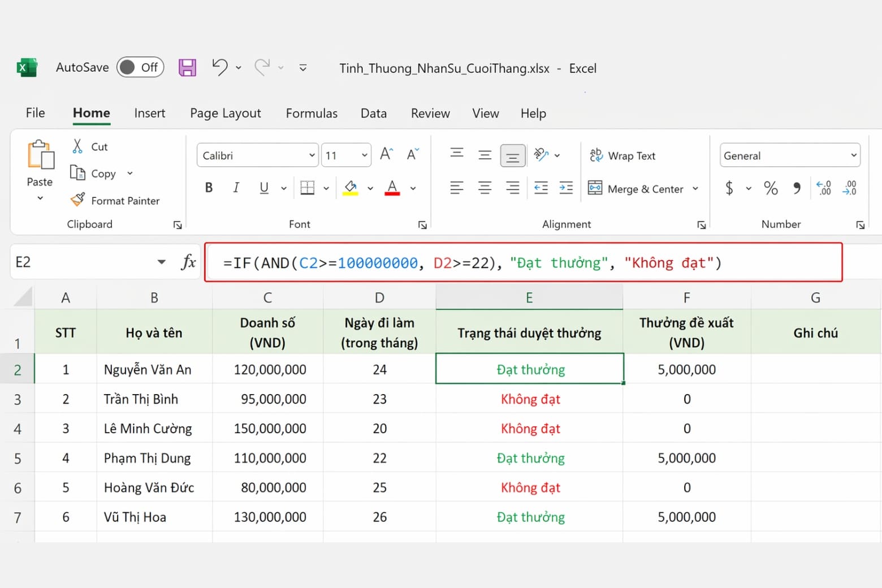Switch to the Formulas tab

(x=312, y=113)
